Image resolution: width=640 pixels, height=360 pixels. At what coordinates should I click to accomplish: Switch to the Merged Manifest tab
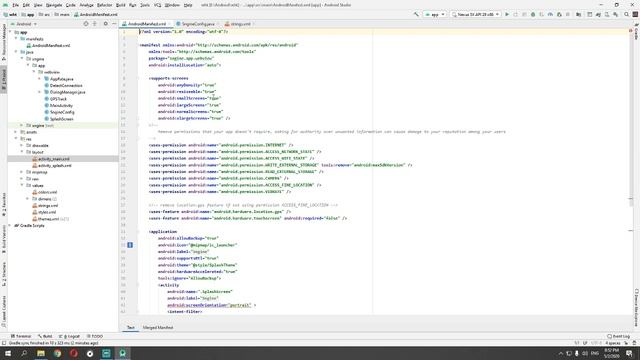[x=158, y=327]
